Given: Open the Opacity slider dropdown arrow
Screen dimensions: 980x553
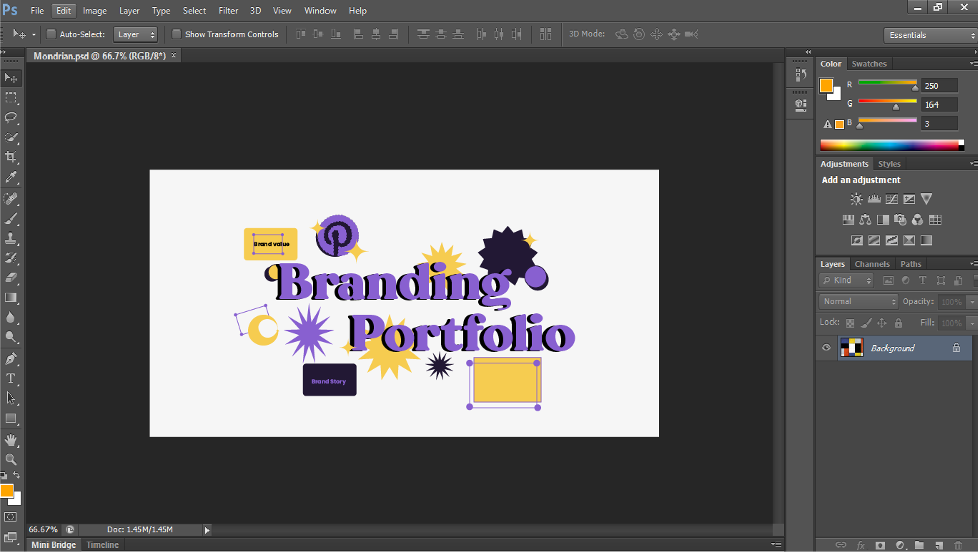Looking at the screenshot, I should pos(971,302).
